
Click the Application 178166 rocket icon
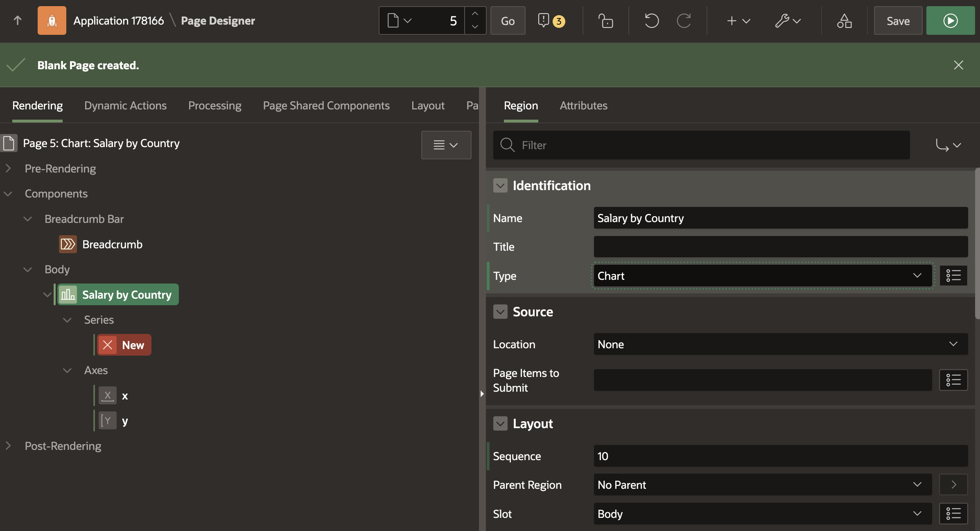pyautogui.click(x=52, y=20)
